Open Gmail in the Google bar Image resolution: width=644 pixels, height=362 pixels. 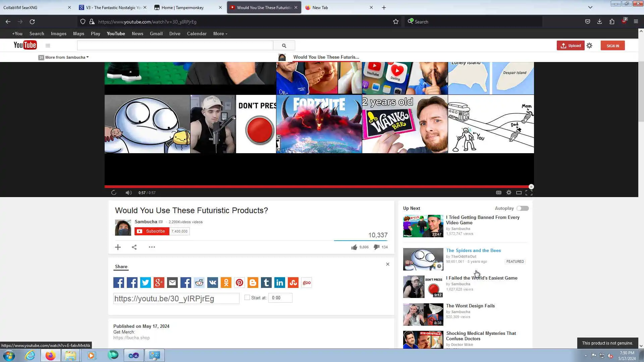click(156, 34)
